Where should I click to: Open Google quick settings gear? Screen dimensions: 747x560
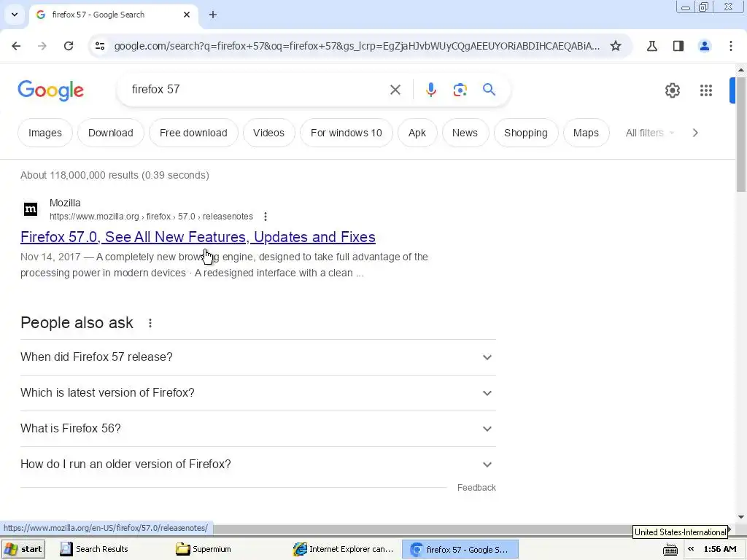(672, 90)
